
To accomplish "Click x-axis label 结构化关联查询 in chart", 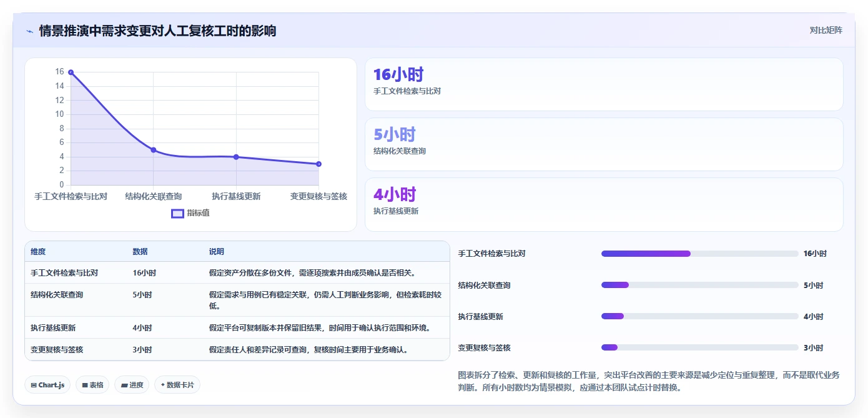I will 154,196.
